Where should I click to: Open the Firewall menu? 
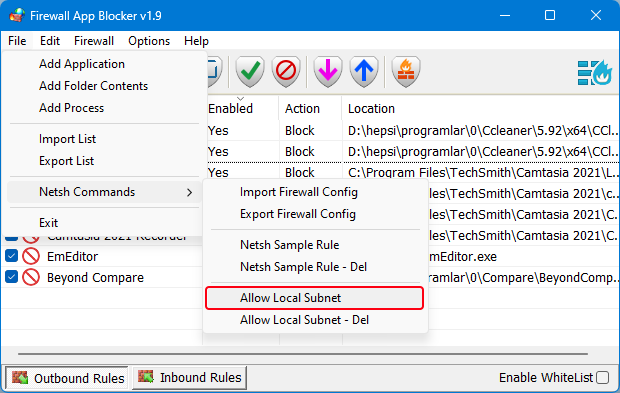pyautogui.click(x=94, y=41)
